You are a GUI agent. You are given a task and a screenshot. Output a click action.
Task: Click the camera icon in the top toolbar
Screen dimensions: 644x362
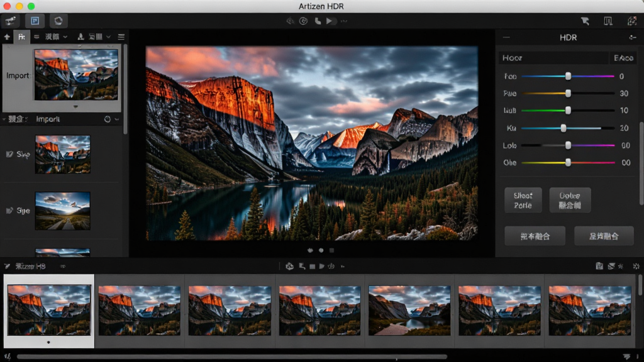click(x=10, y=21)
